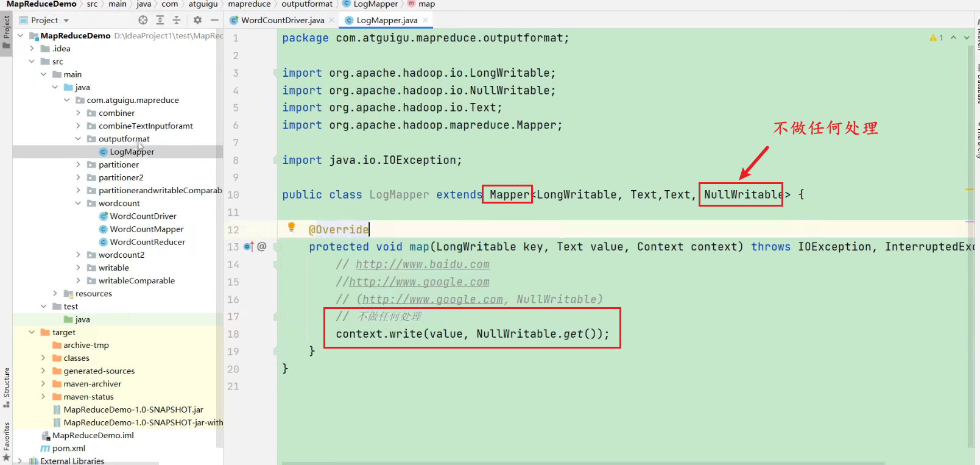Expand the classes folder
This screenshot has width=980, height=465.
click(x=43, y=358)
